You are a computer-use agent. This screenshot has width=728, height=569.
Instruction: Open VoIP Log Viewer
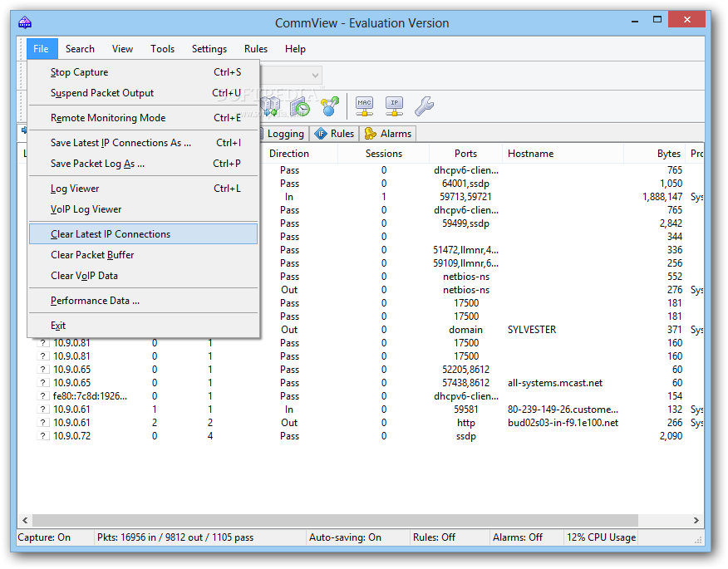(x=143, y=209)
